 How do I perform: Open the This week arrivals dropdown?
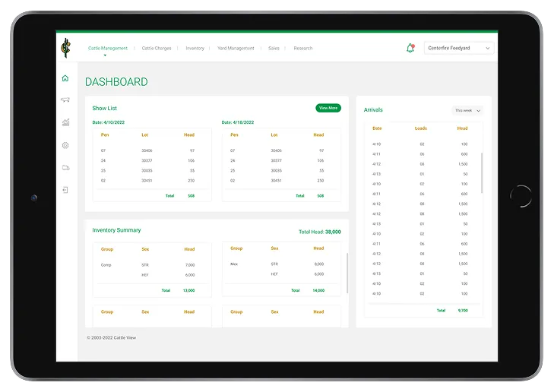click(467, 110)
